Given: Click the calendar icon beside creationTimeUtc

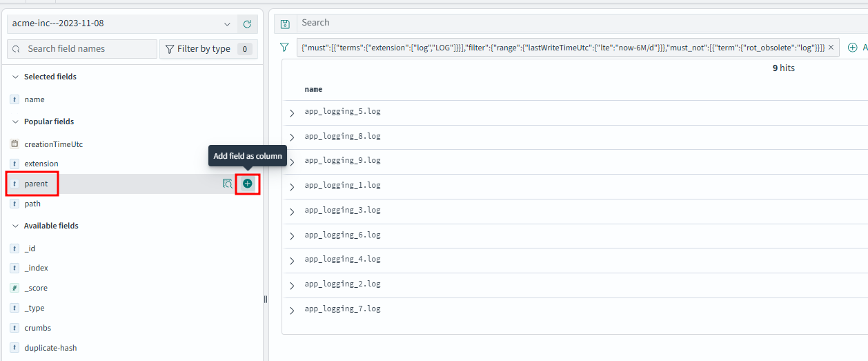Looking at the screenshot, I should coord(14,144).
